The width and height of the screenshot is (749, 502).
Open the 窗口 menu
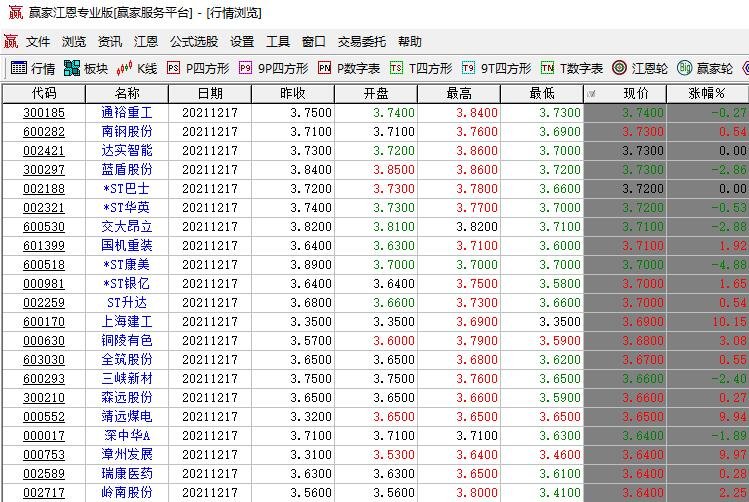pyautogui.click(x=314, y=42)
